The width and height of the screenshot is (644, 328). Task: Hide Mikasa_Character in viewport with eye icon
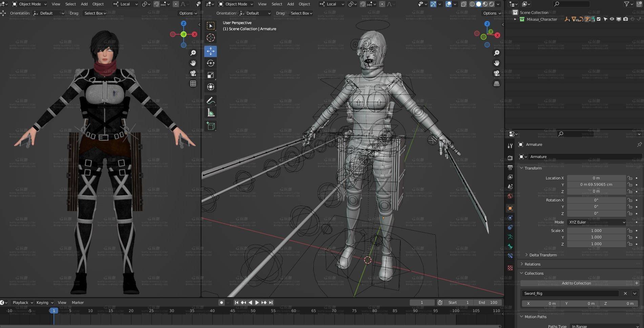coord(612,19)
